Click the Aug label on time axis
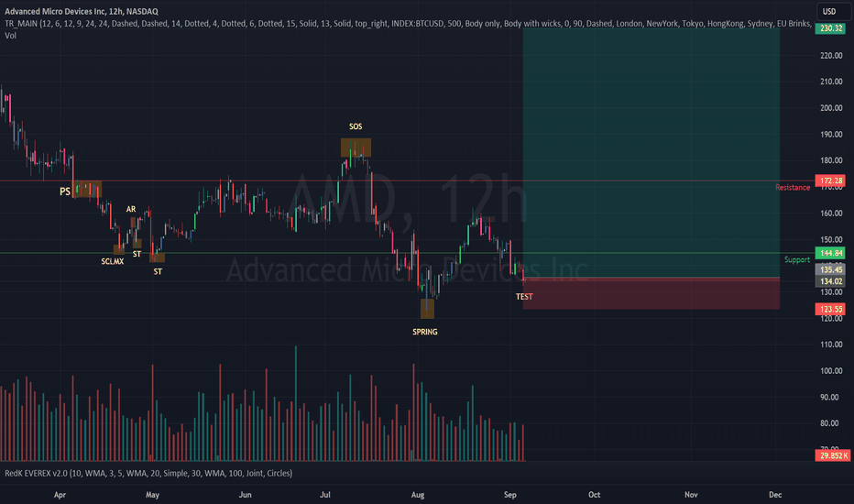 tap(418, 495)
